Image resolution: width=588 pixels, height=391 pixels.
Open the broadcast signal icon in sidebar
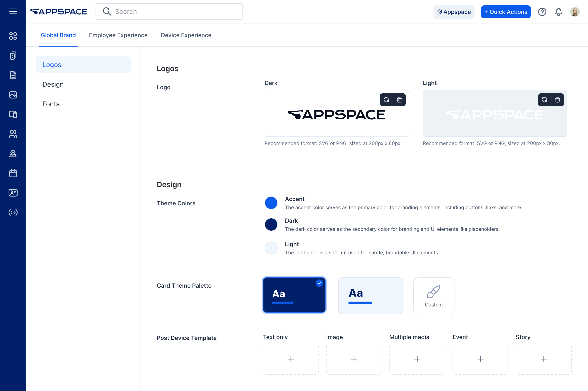(x=13, y=212)
